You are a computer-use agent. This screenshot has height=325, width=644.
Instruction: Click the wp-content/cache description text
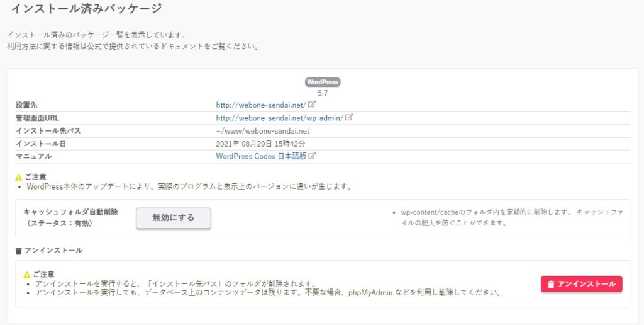[x=512, y=218]
